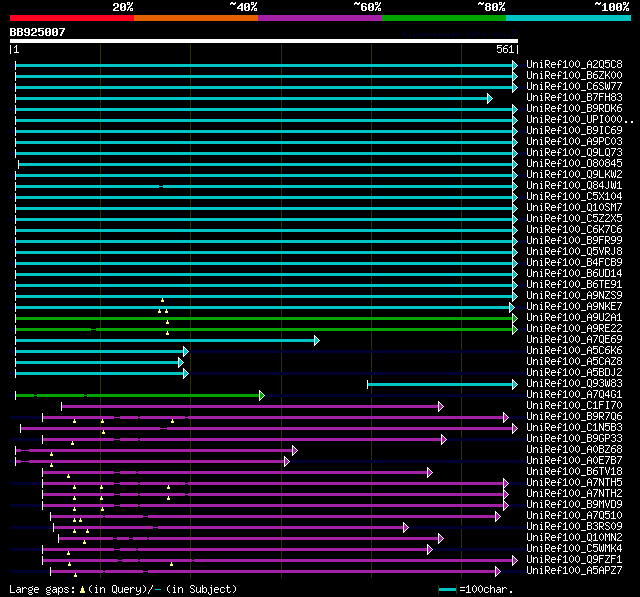Click the UniRef100_A7Q510 label

pyautogui.click(x=574, y=516)
